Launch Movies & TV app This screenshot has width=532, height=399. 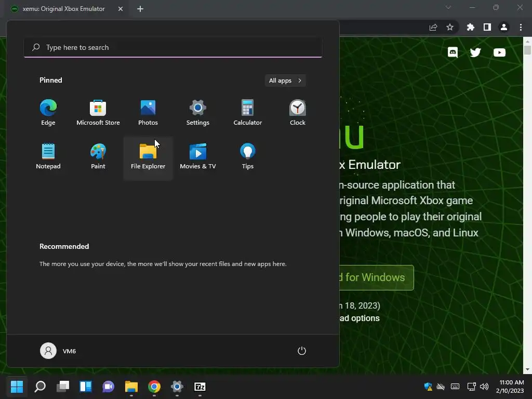click(198, 156)
